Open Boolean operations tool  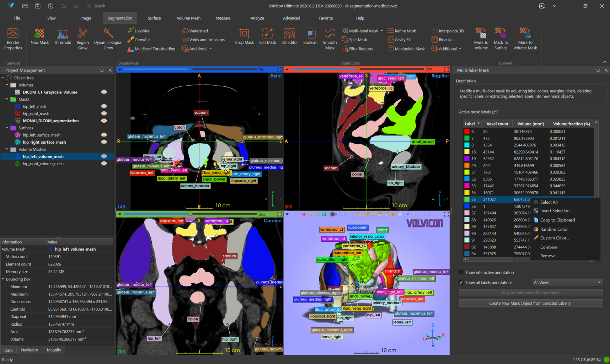310,37
